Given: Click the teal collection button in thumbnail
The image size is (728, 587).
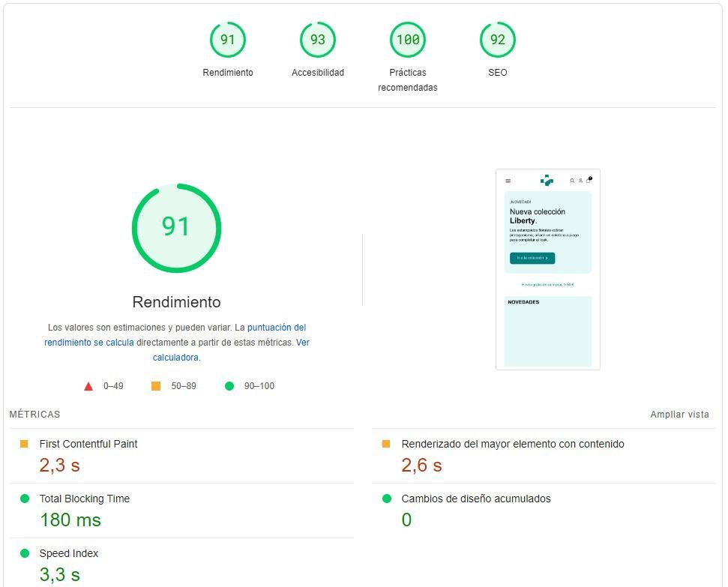Looking at the screenshot, I should tap(532, 258).
